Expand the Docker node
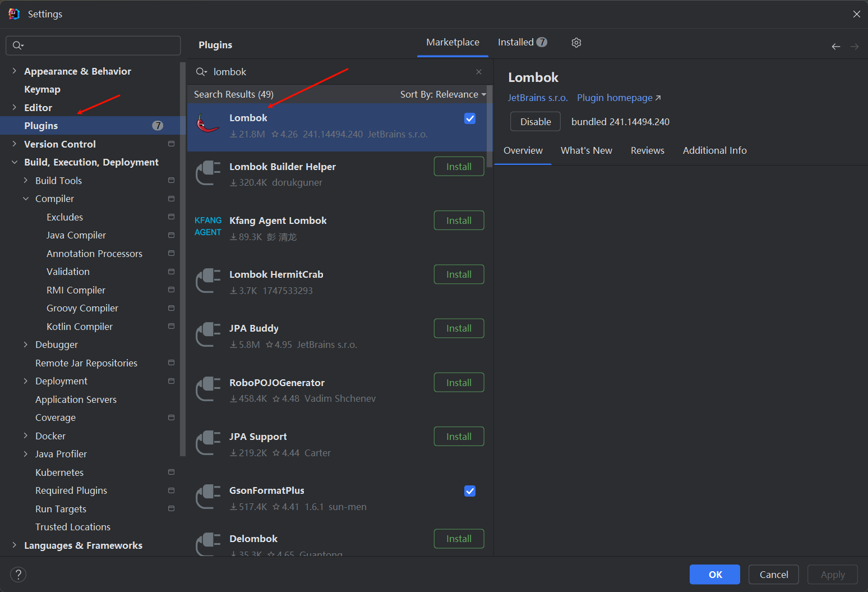The height and width of the screenshot is (592, 868). point(25,435)
